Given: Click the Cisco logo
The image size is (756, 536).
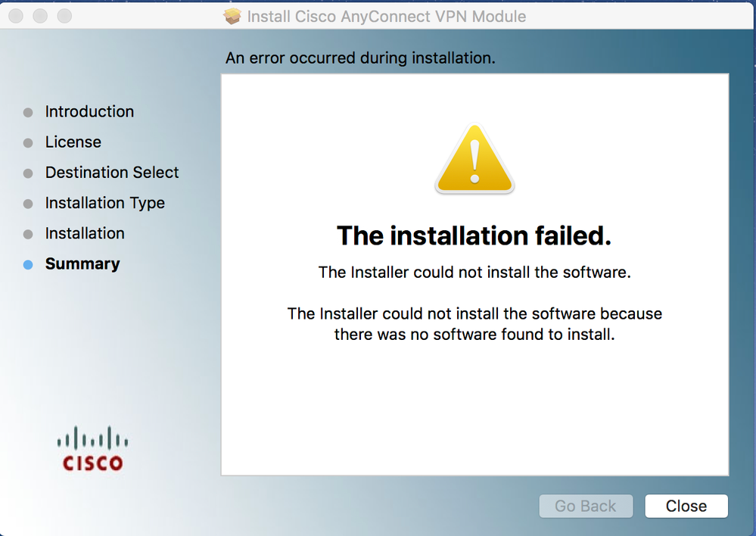Looking at the screenshot, I should tap(92, 448).
